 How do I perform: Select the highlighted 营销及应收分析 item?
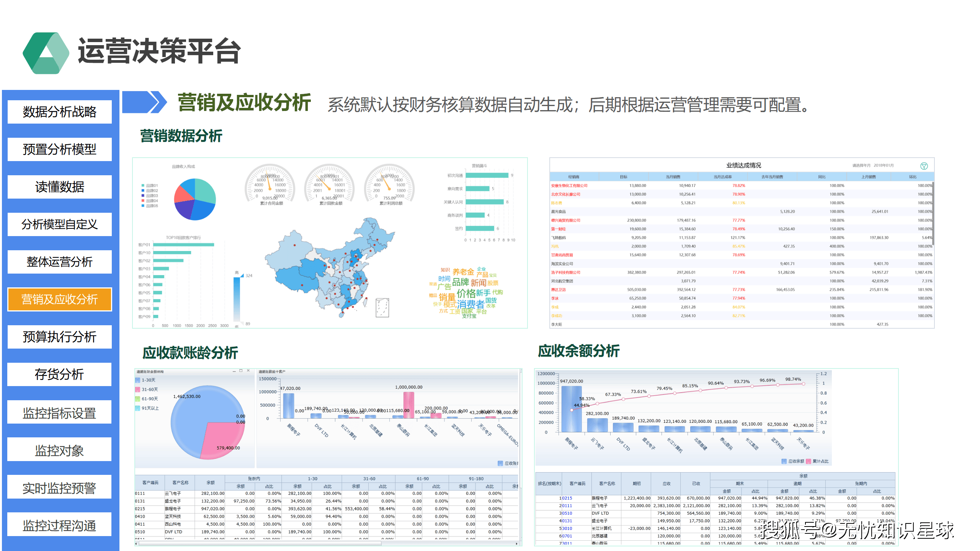(x=60, y=299)
